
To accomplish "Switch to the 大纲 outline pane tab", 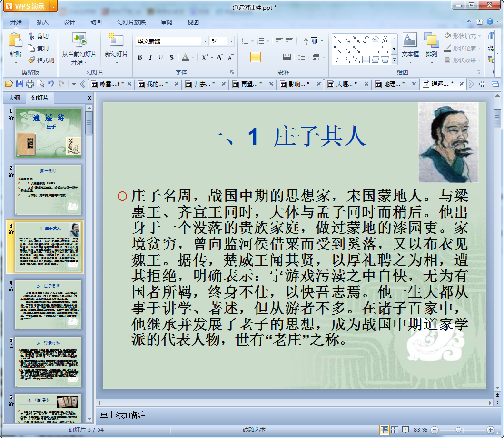I will [14, 98].
